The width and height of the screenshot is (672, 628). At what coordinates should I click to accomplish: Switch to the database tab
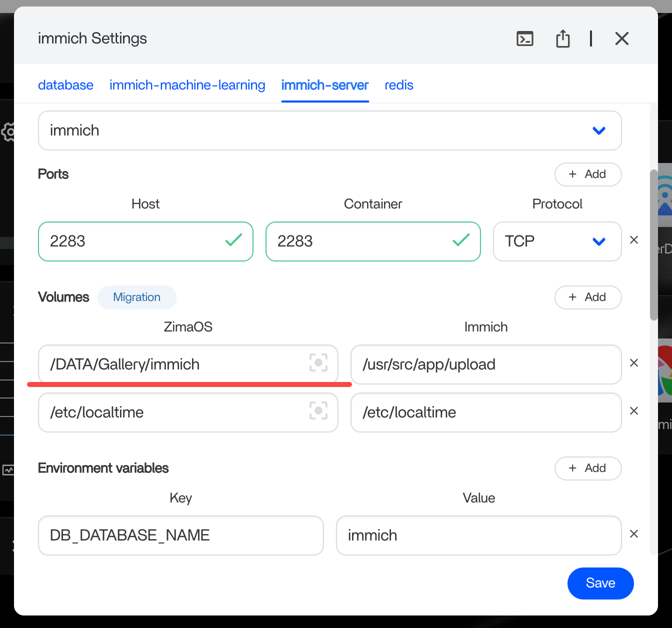(65, 85)
